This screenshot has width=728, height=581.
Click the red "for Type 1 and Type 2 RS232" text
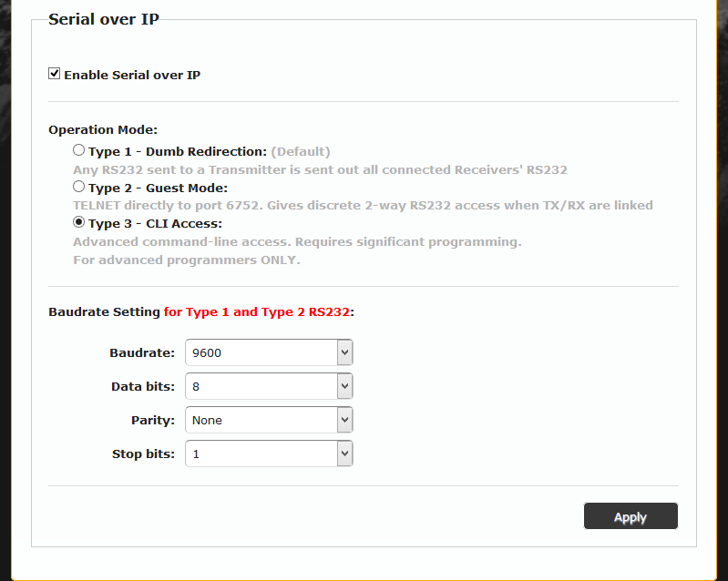coord(258,311)
